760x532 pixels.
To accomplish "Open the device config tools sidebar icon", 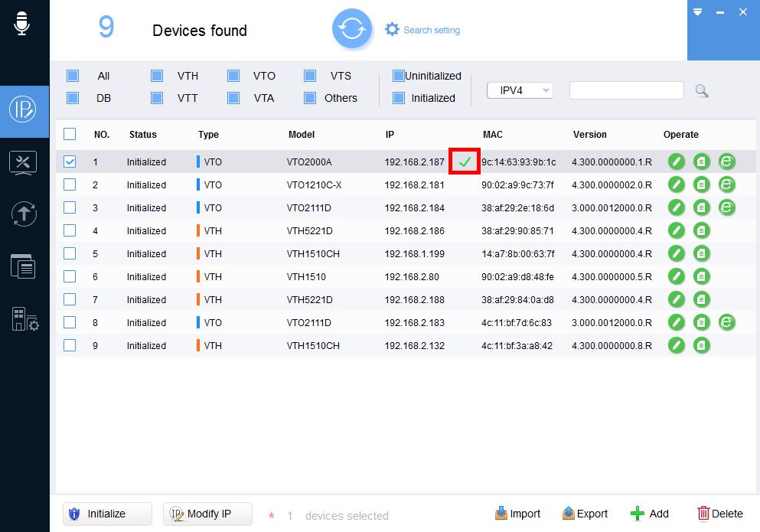I will click(23, 162).
